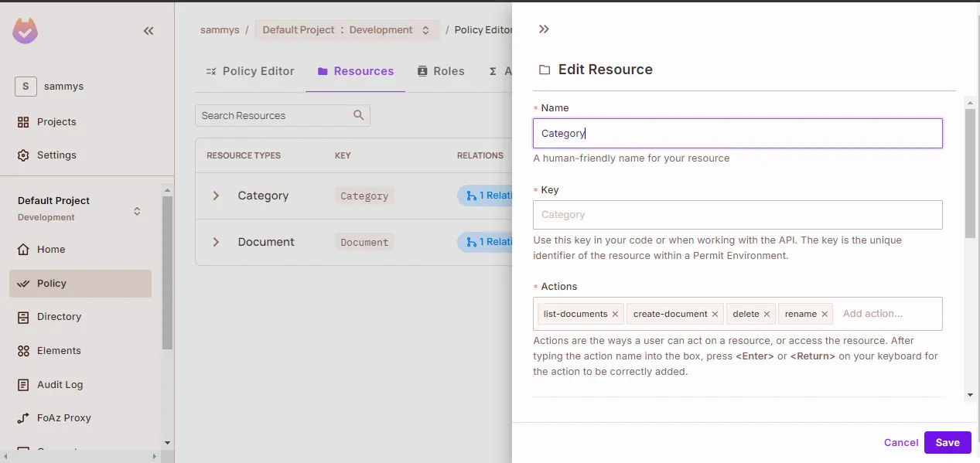Remove the delete action tag
The width and height of the screenshot is (980, 463).
pos(767,314)
